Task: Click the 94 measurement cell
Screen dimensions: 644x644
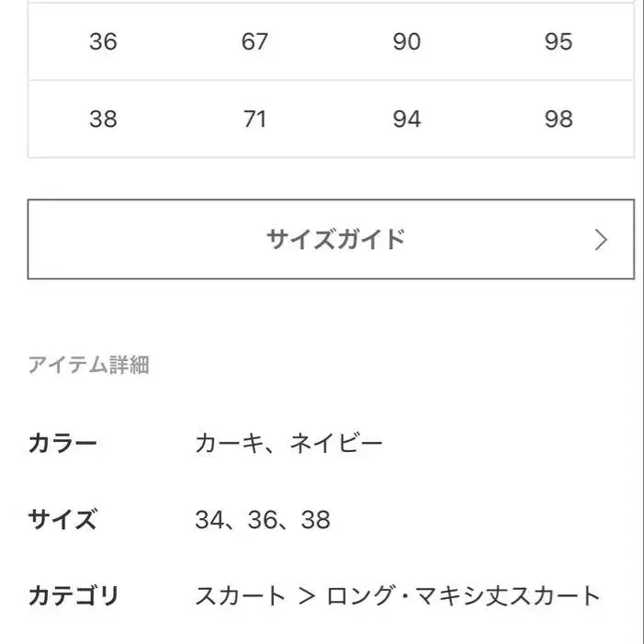Action: pos(406,119)
